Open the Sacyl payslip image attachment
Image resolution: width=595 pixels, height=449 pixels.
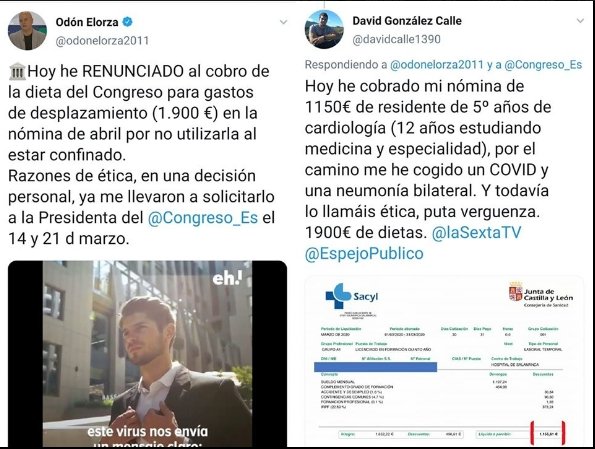[x=444, y=361]
